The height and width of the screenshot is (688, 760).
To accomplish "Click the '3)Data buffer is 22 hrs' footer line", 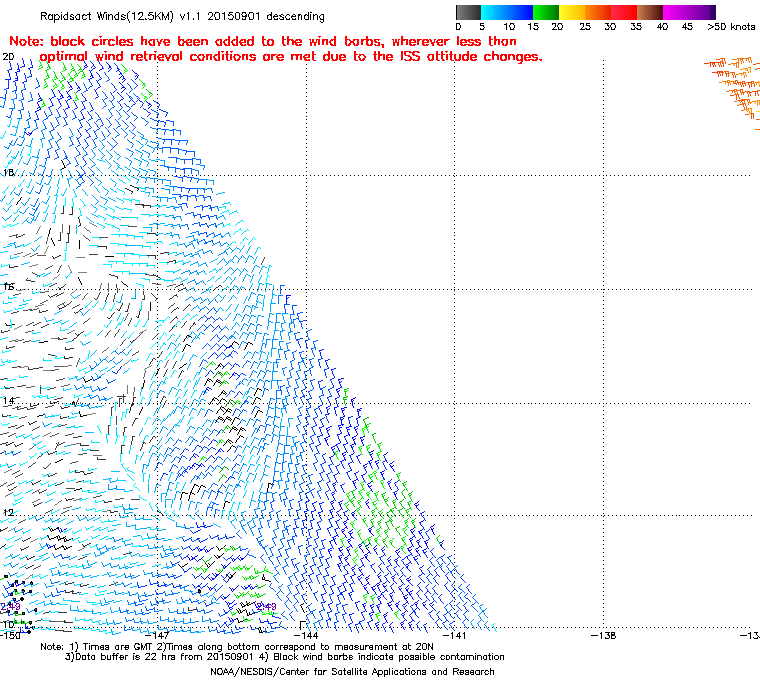I will 285,657.
